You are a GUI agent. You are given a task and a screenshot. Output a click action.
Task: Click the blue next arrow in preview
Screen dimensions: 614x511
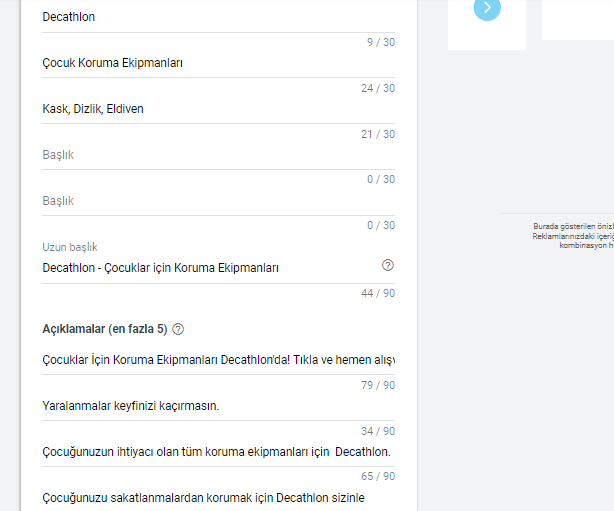click(487, 8)
